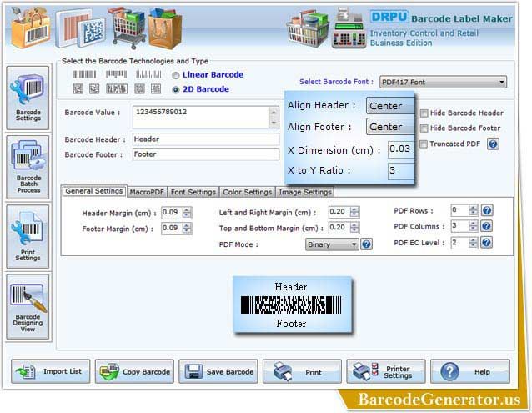Click the Barcode Footer input field
Viewport: 532px width, 413px height.
coord(206,154)
